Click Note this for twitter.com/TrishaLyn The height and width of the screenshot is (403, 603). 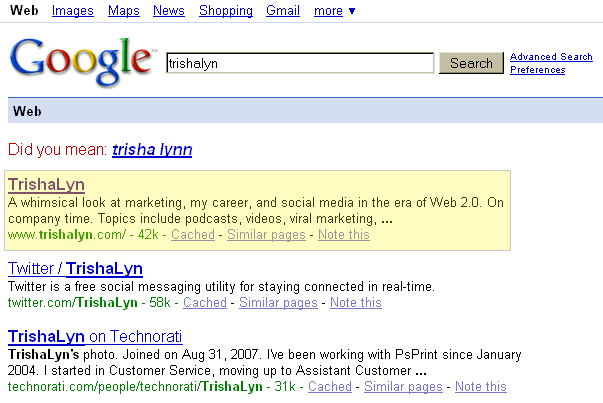click(x=356, y=303)
